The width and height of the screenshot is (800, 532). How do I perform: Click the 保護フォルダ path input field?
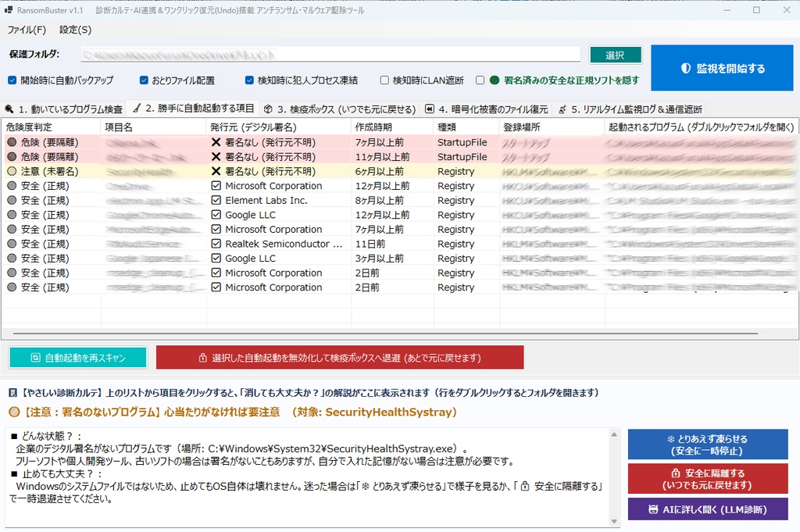(330, 54)
